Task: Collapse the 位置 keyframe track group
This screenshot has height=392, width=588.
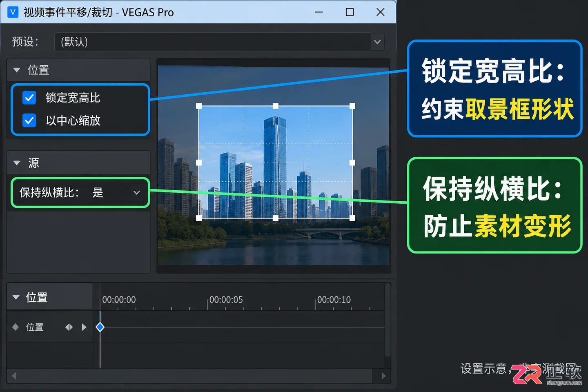Action: point(16,297)
